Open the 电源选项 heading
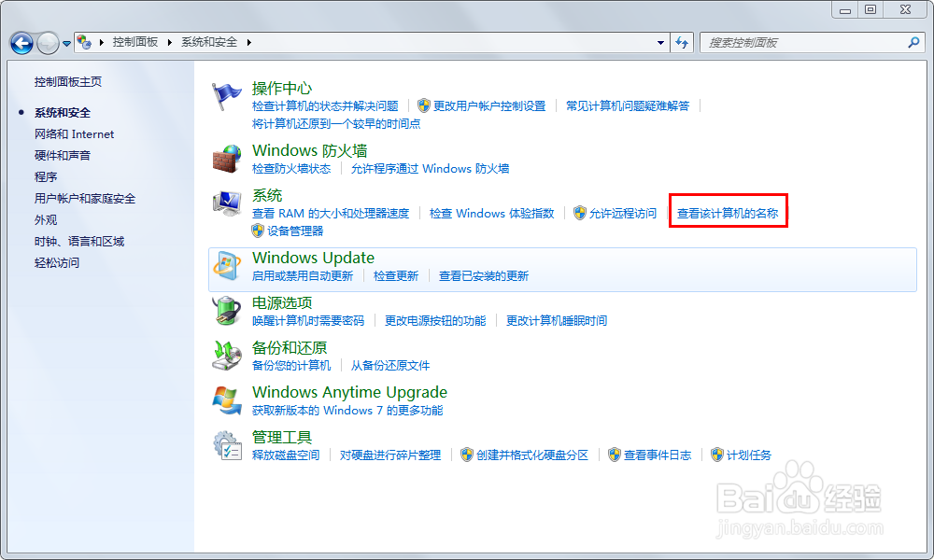 (x=282, y=303)
